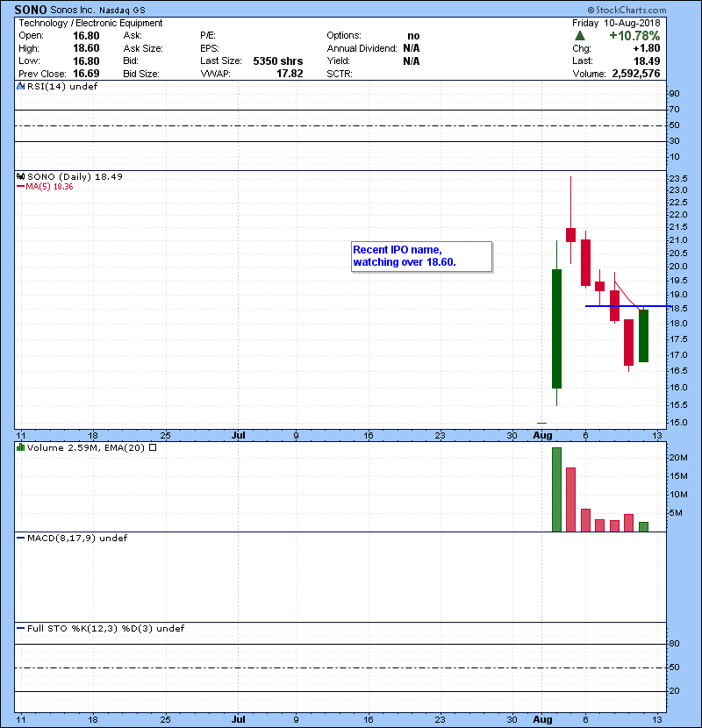This screenshot has height=728, width=702.
Task: Click the tall green candlestick in early August
Action: [556, 328]
